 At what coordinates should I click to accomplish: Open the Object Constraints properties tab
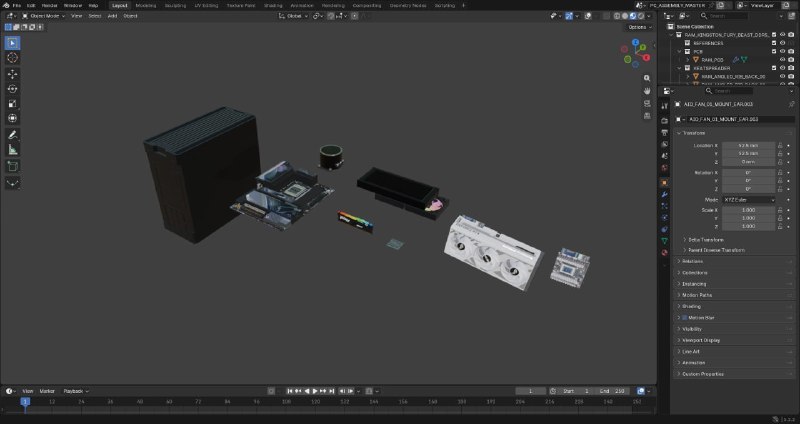664,230
